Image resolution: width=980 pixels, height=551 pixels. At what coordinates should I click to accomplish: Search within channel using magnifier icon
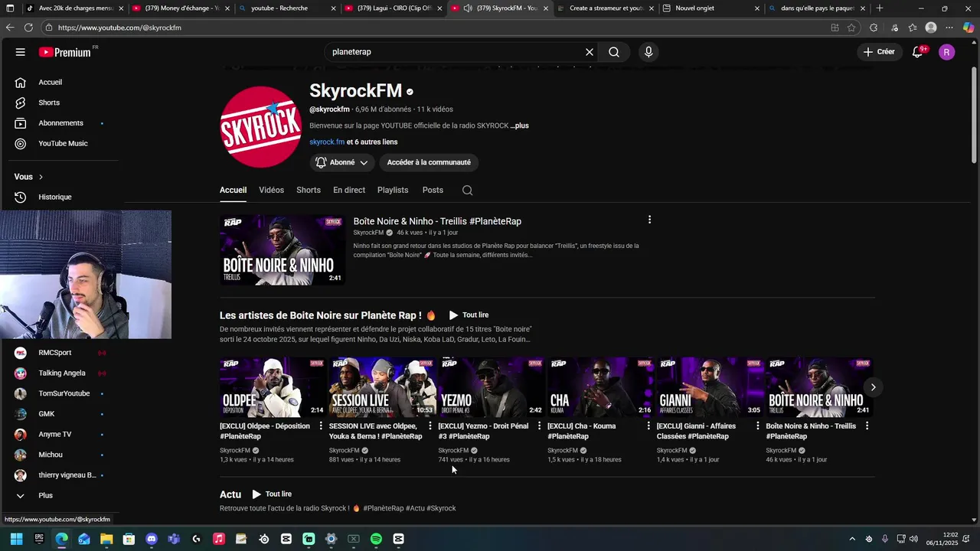468,190
